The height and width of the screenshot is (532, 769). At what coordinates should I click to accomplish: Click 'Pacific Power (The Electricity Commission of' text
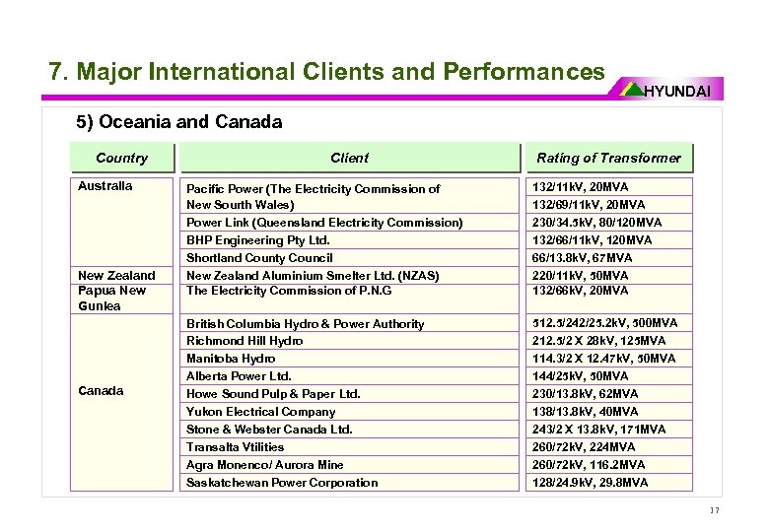point(313,189)
